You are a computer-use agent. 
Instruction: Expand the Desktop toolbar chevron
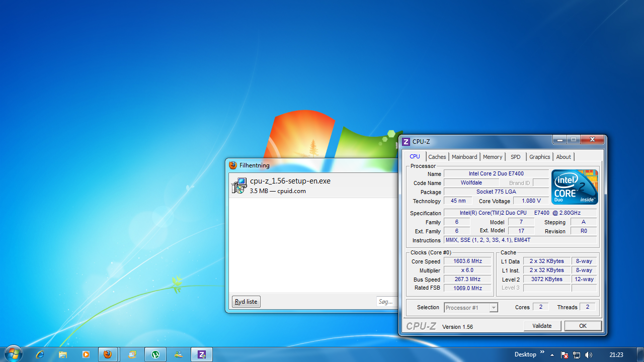click(x=542, y=352)
